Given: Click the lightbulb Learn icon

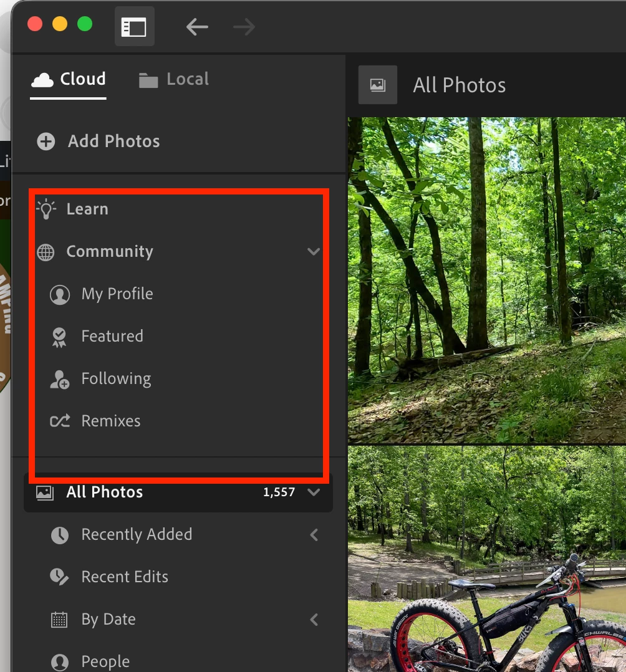Looking at the screenshot, I should [x=46, y=209].
